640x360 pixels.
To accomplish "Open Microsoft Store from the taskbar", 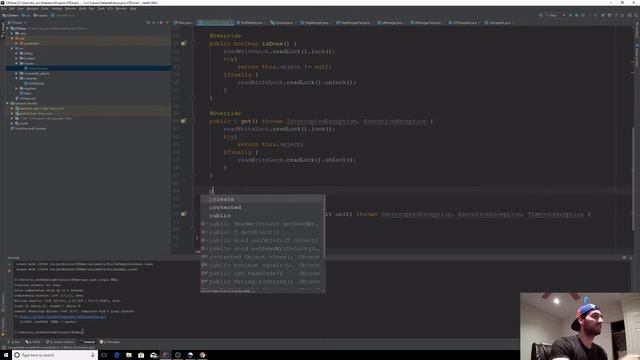I will point(141,355).
